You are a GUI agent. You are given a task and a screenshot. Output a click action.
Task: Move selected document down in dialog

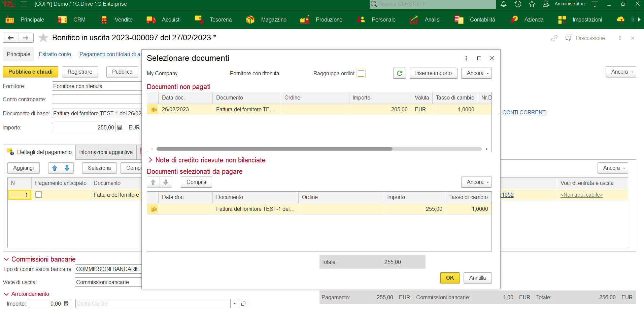[166, 182]
